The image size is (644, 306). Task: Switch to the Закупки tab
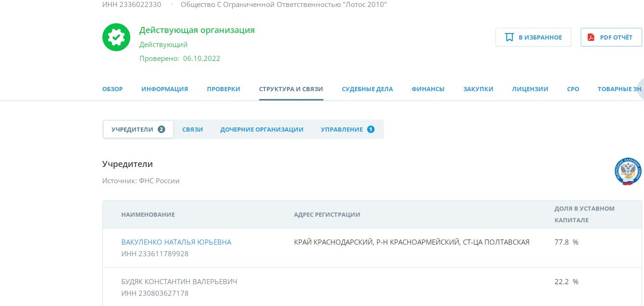point(478,89)
